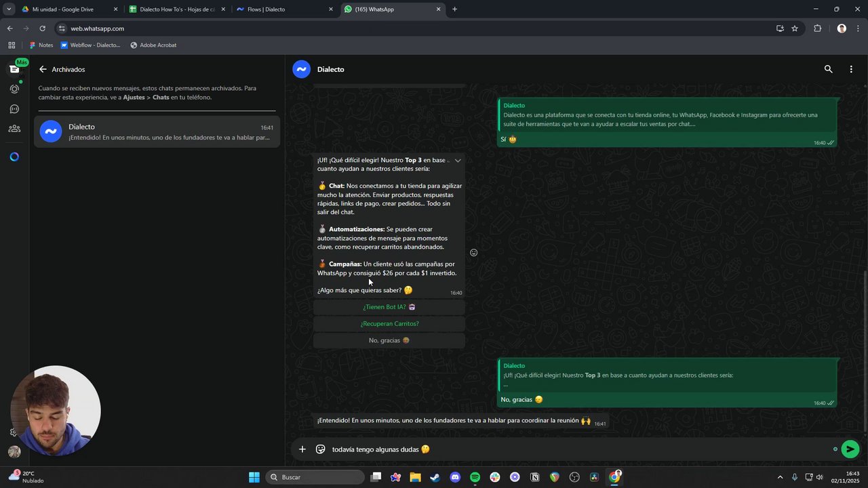Open the tab search dropdown arrow

click(9, 9)
